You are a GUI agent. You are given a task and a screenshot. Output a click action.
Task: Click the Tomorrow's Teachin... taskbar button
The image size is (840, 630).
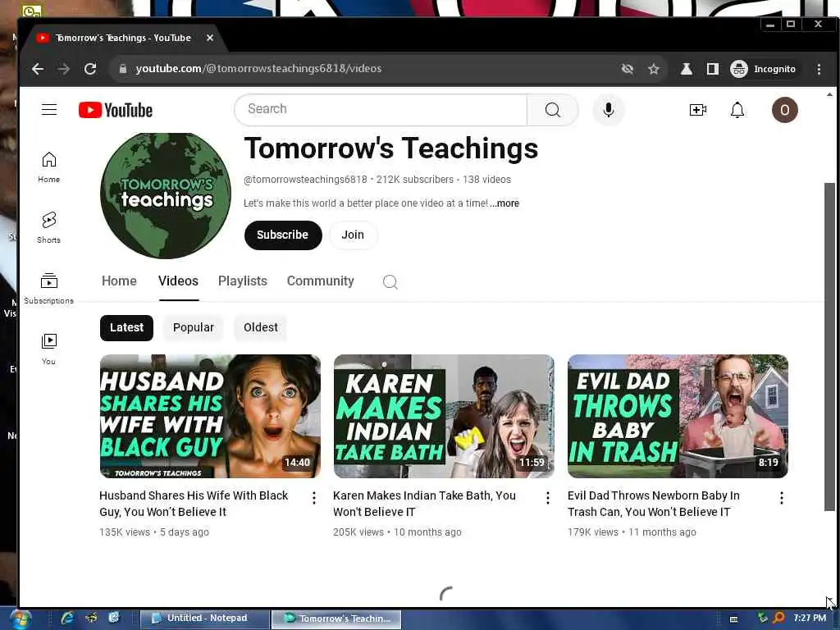(x=336, y=619)
